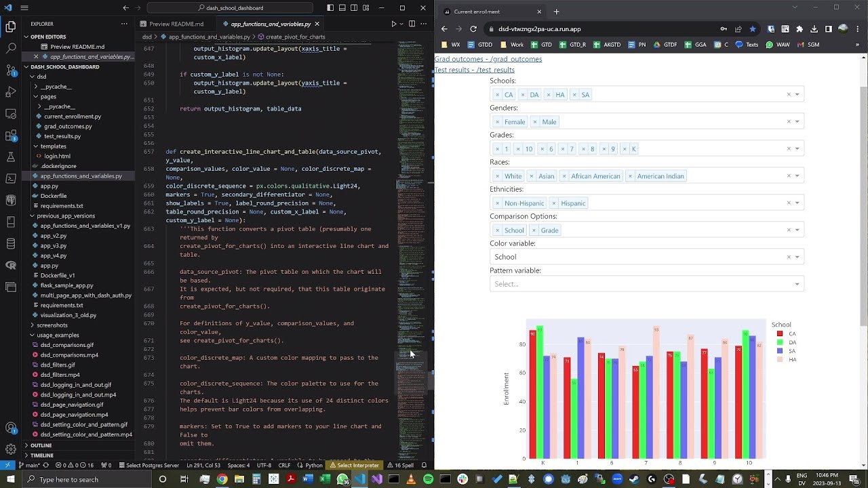Screen dimensions: 868x488
Task: Click Chrome address bar URL
Action: coord(539,29)
